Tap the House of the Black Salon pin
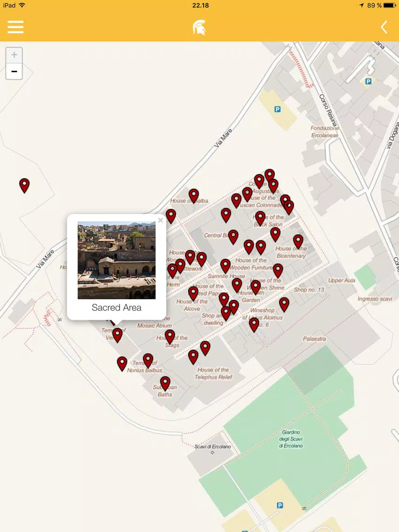399x532 pixels. tap(260, 218)
